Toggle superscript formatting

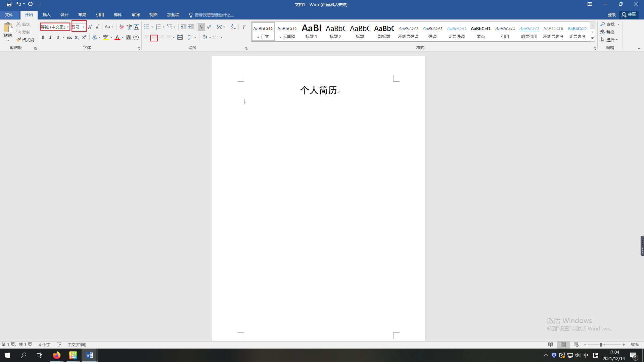84,37
